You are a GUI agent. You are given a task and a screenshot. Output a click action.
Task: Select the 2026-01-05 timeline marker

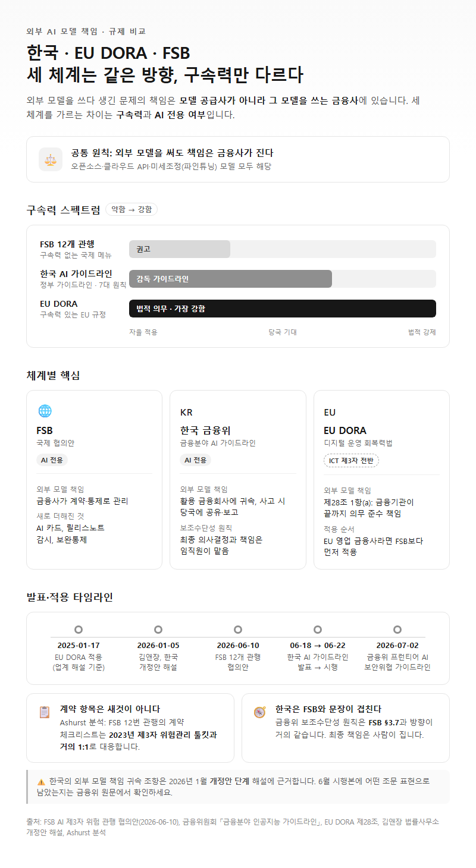[x=158, y=630]
